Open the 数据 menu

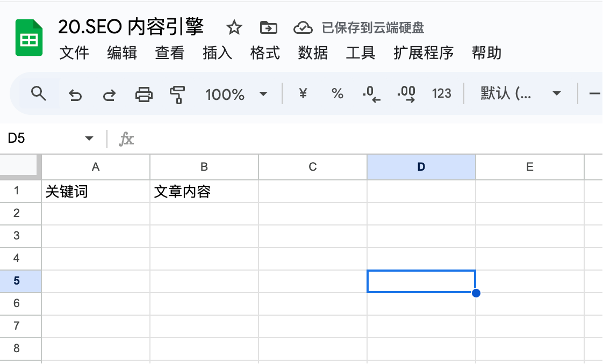click(x=313, y=53)
